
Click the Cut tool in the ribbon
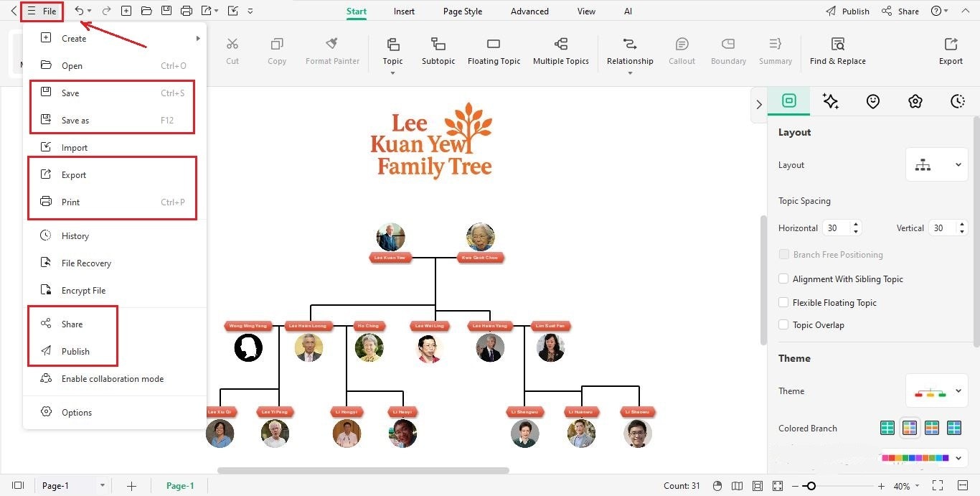click(232, 51)
